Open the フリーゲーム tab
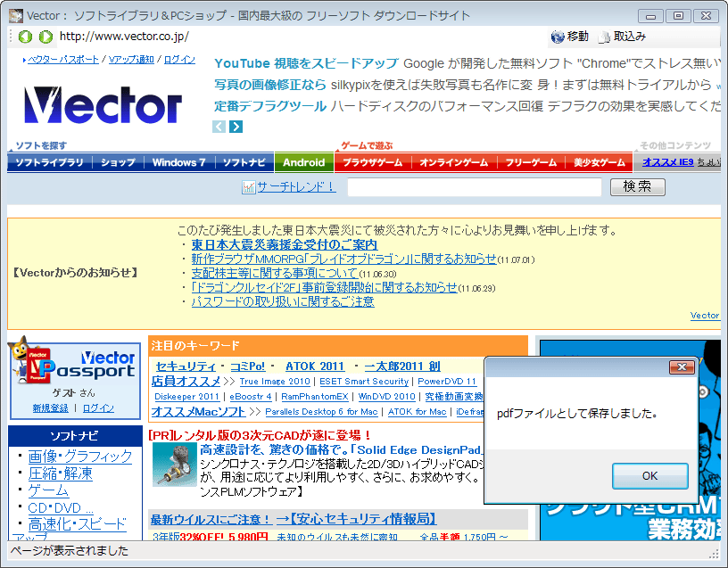The height and width of the screenshot is (568, 728). [531, 162]
